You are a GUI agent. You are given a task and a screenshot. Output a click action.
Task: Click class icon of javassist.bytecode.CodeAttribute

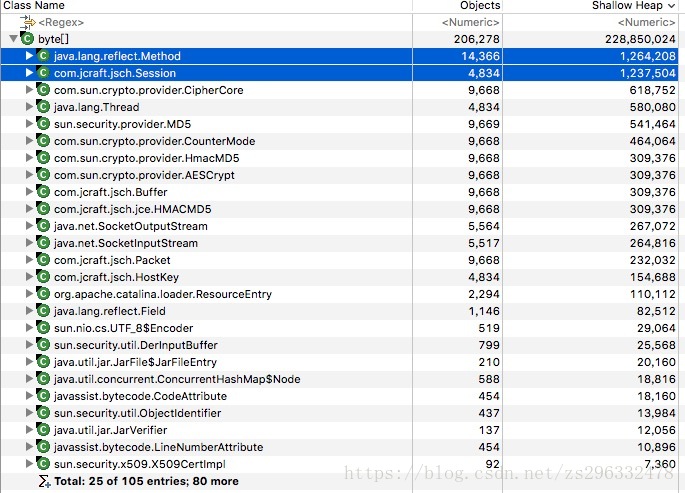tap(43, 396)
